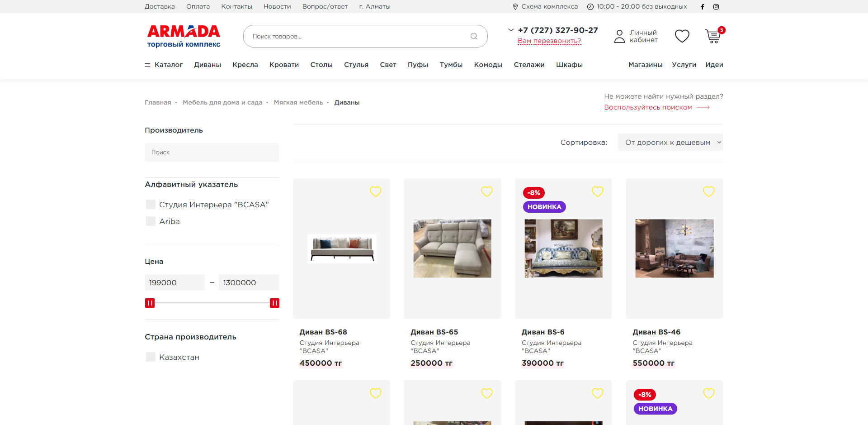868x425 pixels.
Task: Click the manufacturer Поиск field
Action: pyautogui.click(x=212, y=152)
